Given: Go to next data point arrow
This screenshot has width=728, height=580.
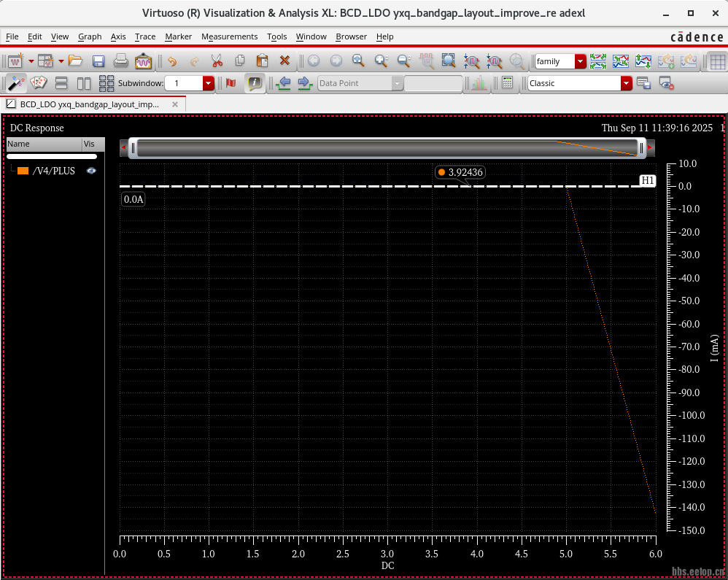Looking at the screenshot, I should [305, 83].
